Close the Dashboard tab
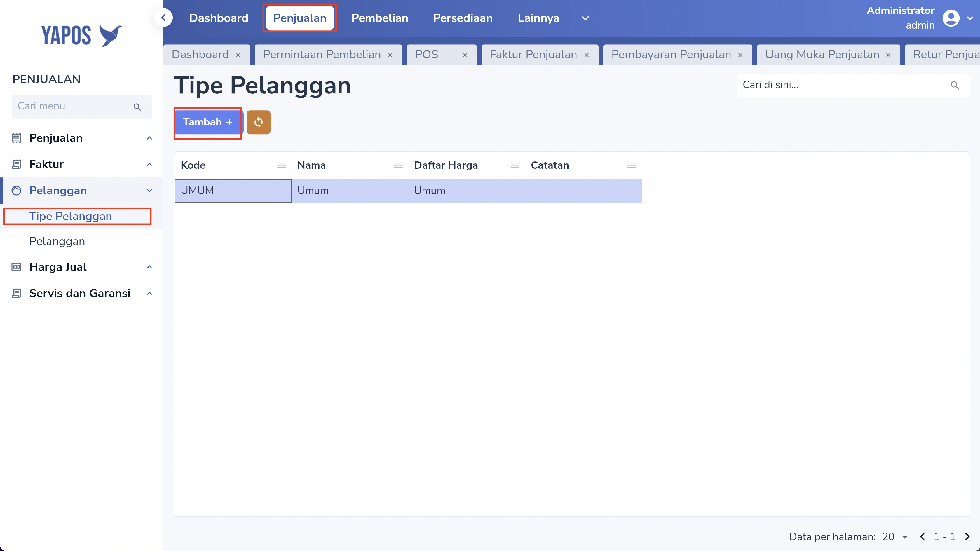 tap(238, 55)
